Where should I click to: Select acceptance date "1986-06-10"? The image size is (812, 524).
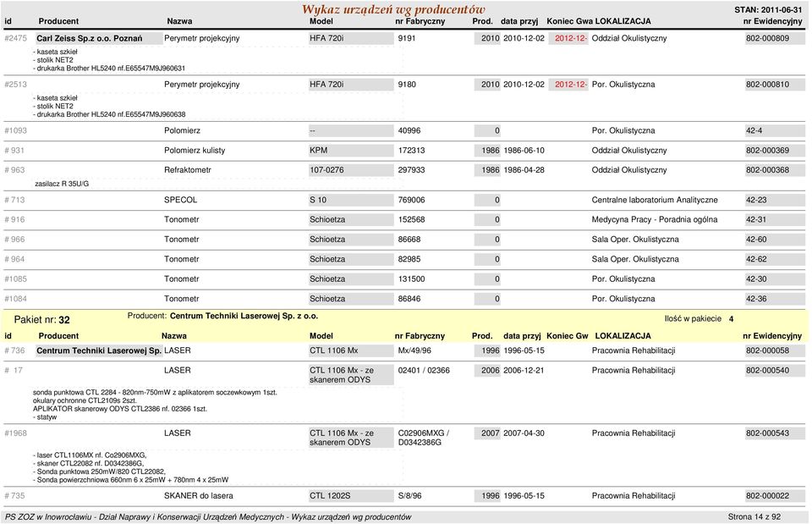coord(524,151)
